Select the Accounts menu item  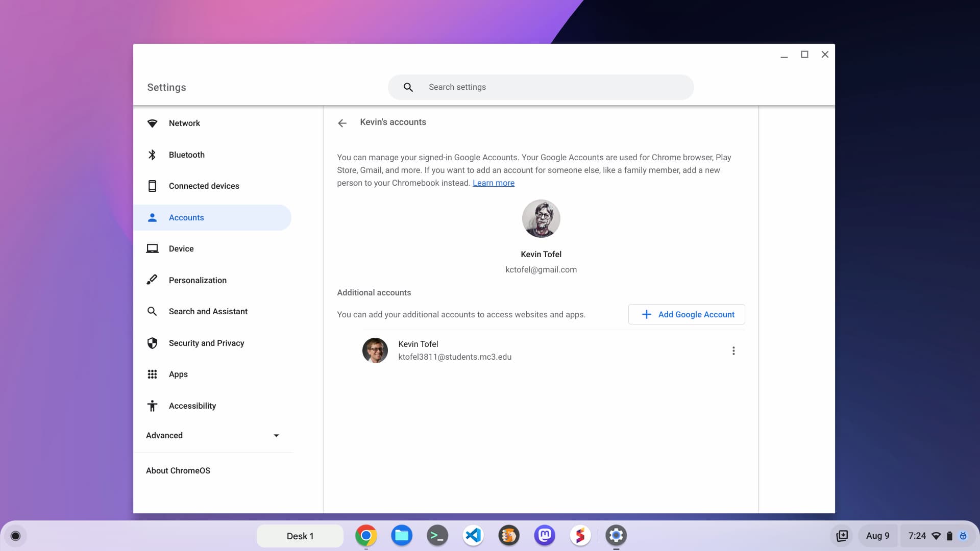point(186,217)
